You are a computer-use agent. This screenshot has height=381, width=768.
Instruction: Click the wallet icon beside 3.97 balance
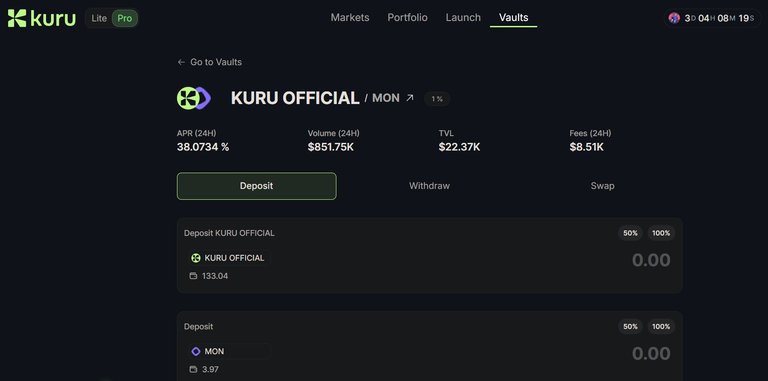193,369
